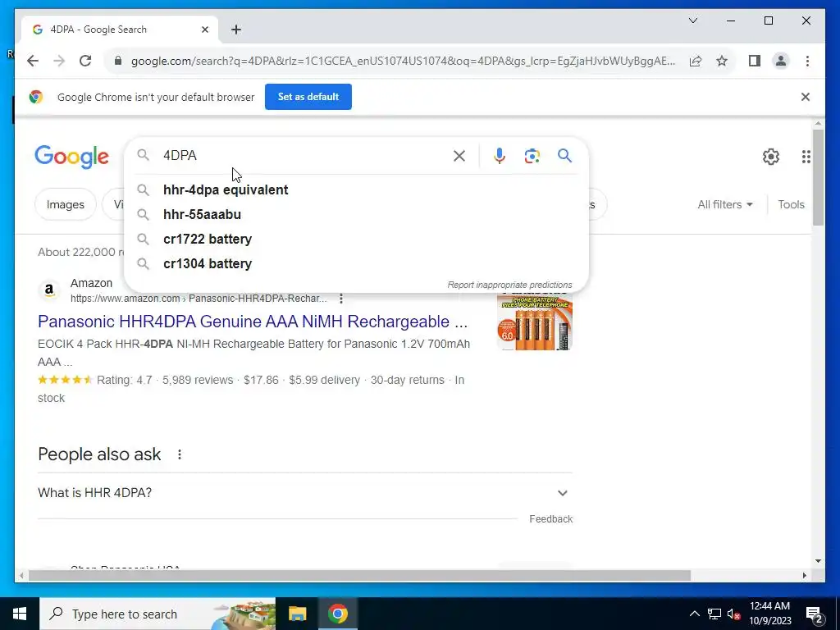Image resolution: width=840 pixels, height=630 pixels.
Task: Open File Explorer from the taskbar
Action: pyautogui.click(x=297, y=614)
